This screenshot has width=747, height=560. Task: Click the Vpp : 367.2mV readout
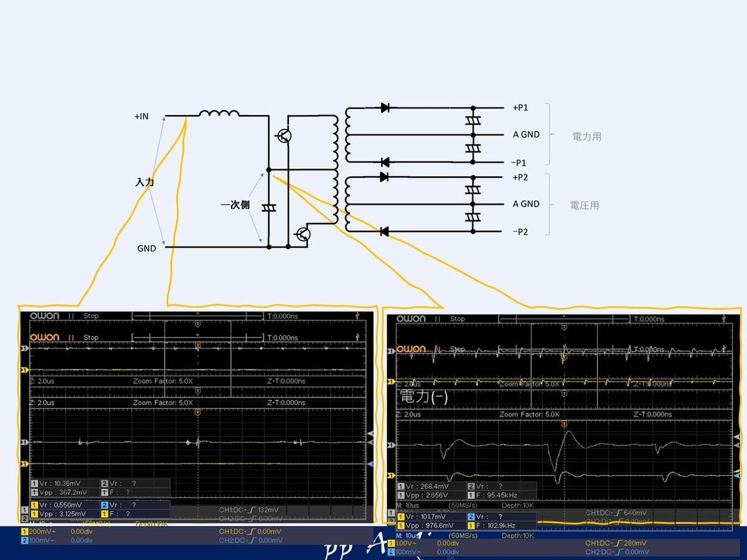(62, 492)
